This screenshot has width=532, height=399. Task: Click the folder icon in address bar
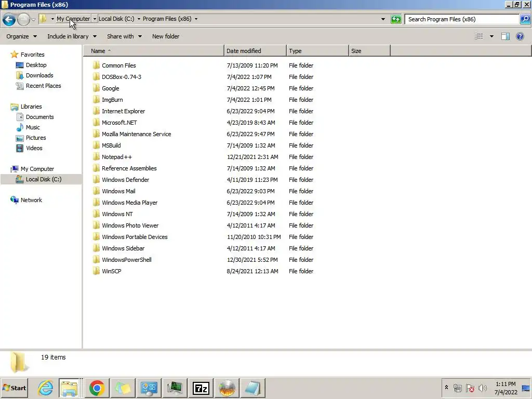click(x=43, y=19)
